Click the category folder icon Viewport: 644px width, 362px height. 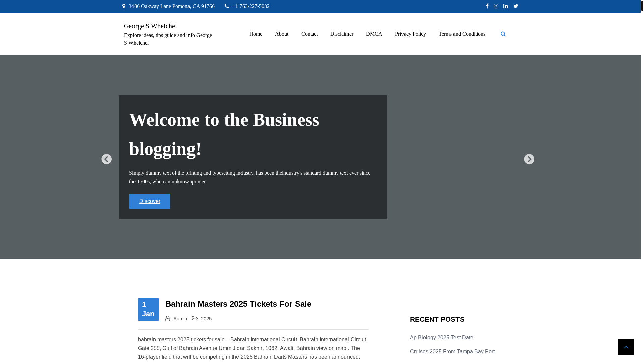[x=195, y=318]
